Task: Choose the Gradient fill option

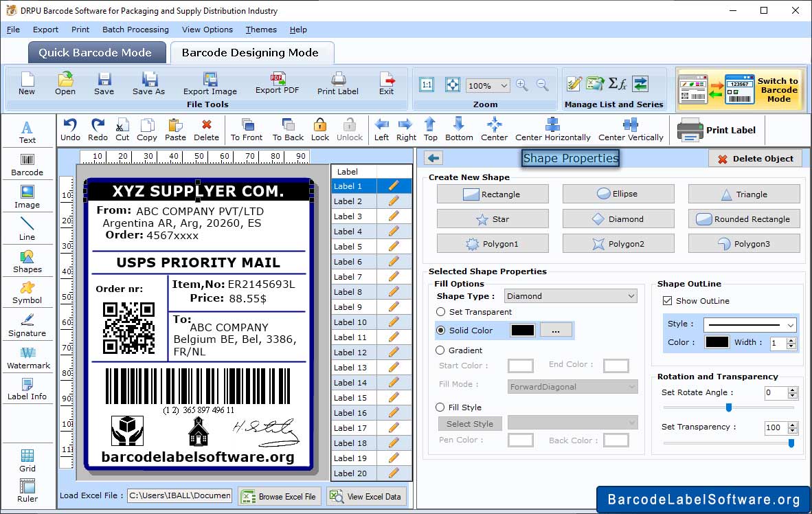Action: click(x=440, y=350)
